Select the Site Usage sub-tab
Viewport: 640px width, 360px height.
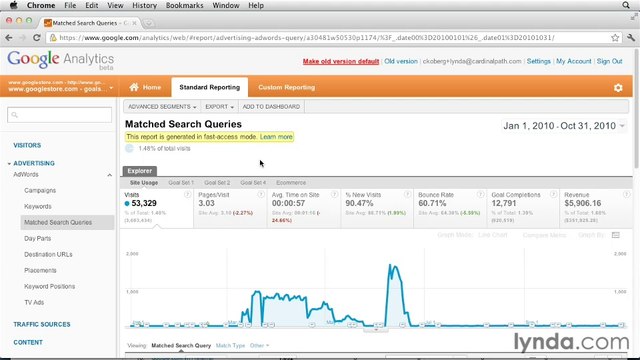(144, 183)
